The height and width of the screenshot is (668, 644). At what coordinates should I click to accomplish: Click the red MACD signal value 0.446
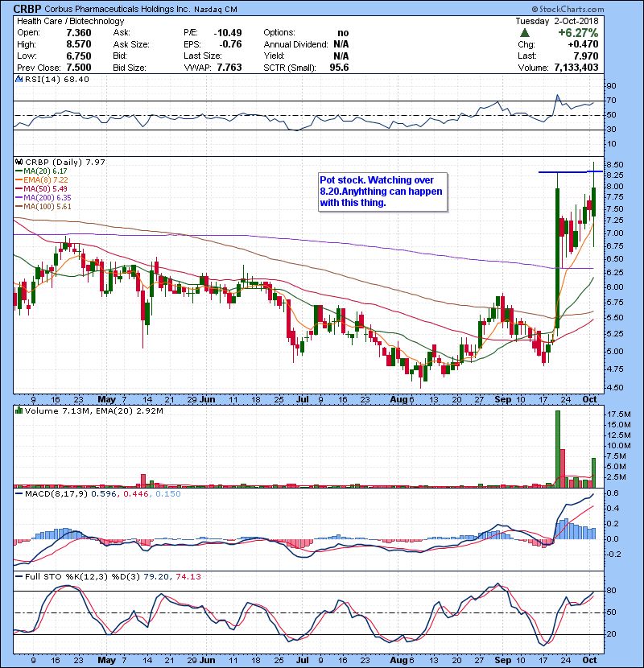point(136,494)
